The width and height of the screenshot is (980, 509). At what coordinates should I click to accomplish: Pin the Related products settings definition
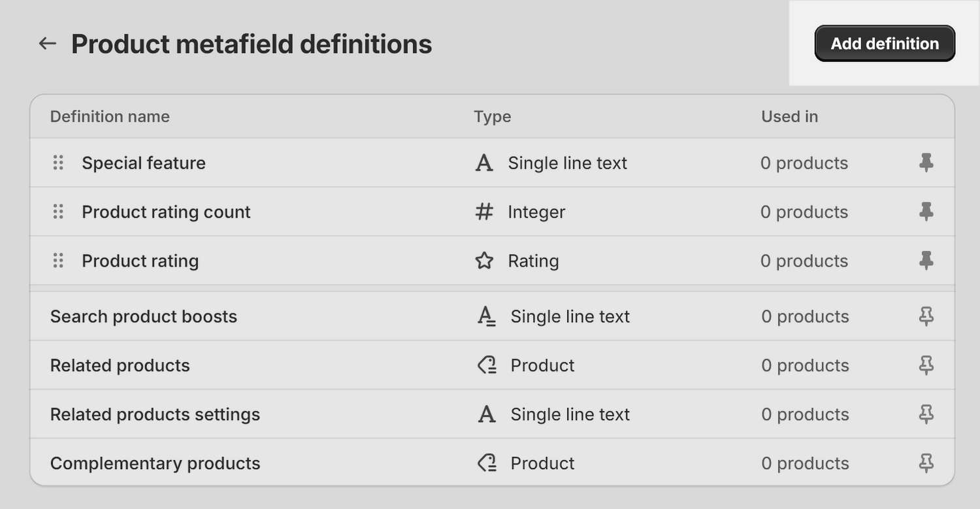926,414
